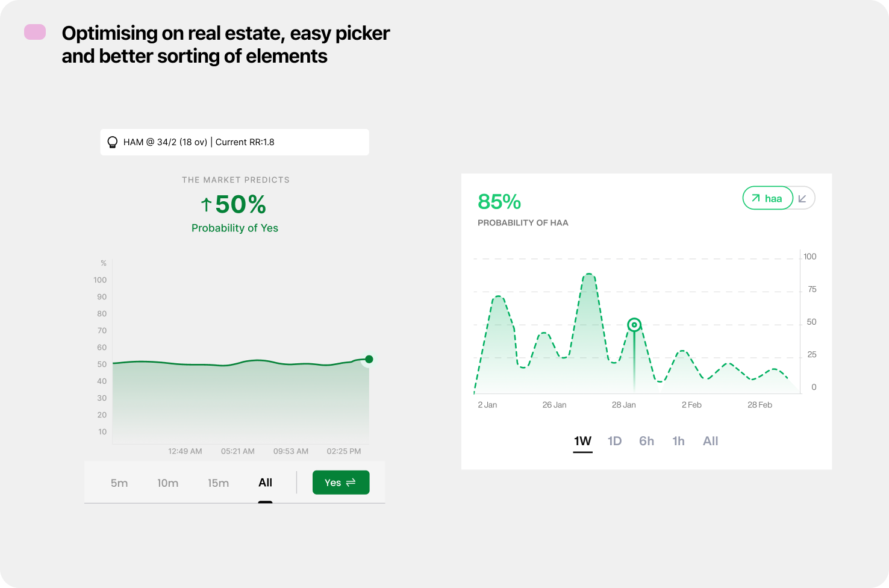Click the 02:25 PM axis label
The width and height of the screenshot is (889, 588).
pyautogui.click(x=344, y=451)
